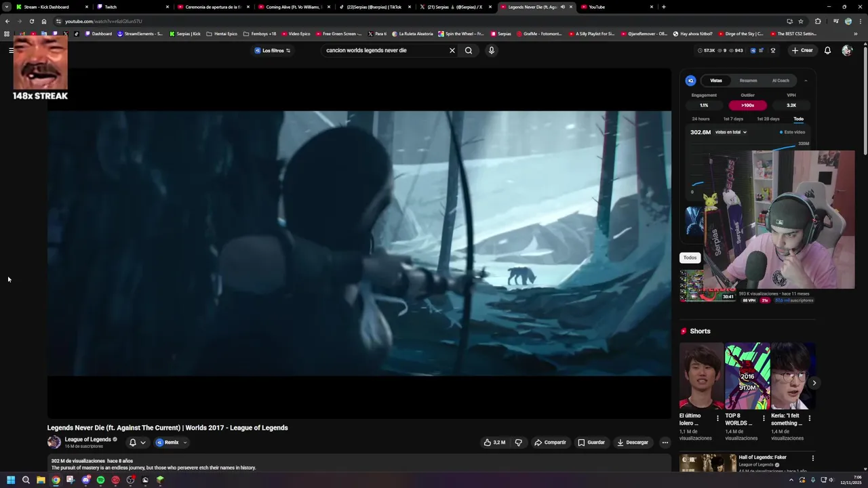868x488 pixels.
Task: Expand the 'vistas en total' dropdown
Action: (730, 132)
